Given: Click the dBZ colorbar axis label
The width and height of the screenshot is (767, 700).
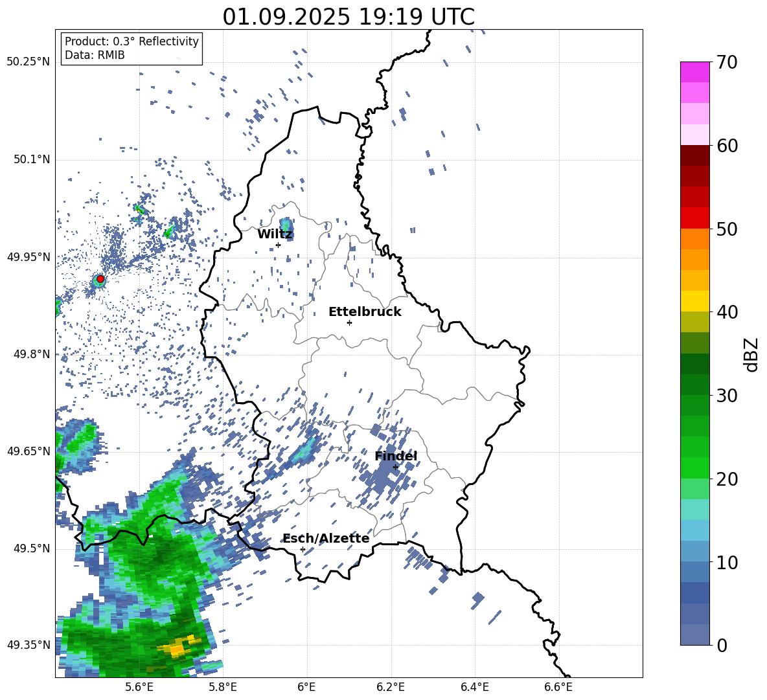Looking at the screenshot, I should pyautogui.click(x=751, y=354).
